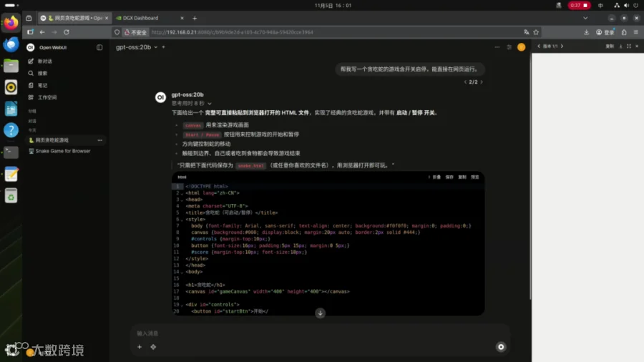Open the orange user avatar menu
This screenshot has width=644, height=362.
tap(521, 47)
